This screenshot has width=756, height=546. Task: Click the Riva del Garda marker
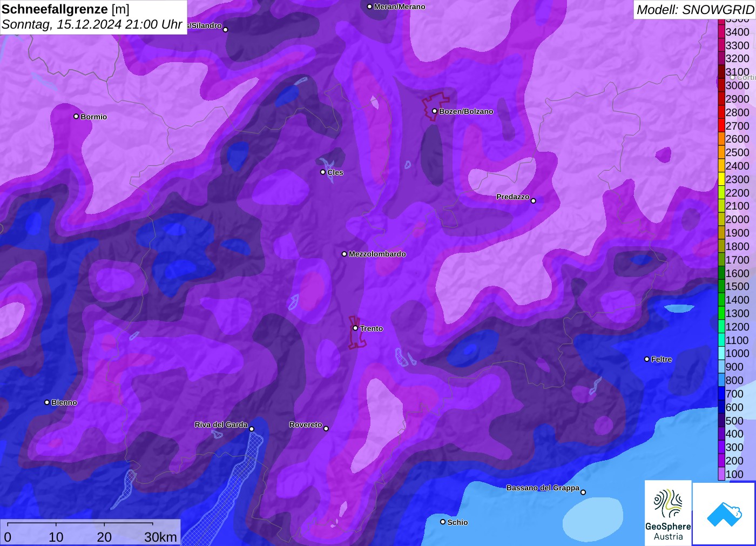tap(252, 429)
